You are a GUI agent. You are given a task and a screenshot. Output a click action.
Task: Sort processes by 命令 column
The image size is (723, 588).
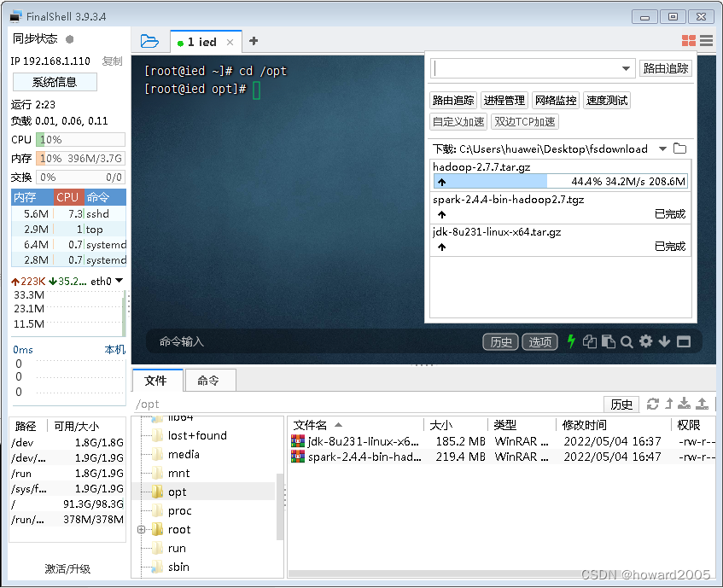pyautogui.click(x=105, y=197)
